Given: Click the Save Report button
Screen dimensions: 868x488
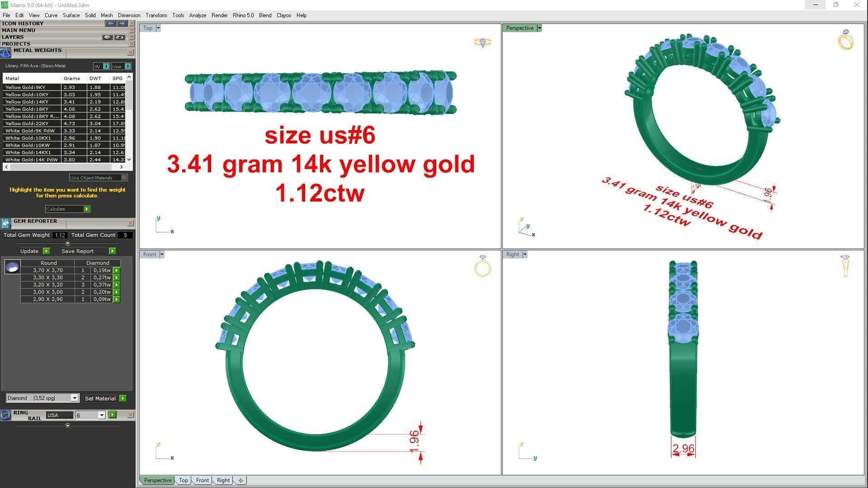Looking at the screenshot, I should tap(85, 251).
